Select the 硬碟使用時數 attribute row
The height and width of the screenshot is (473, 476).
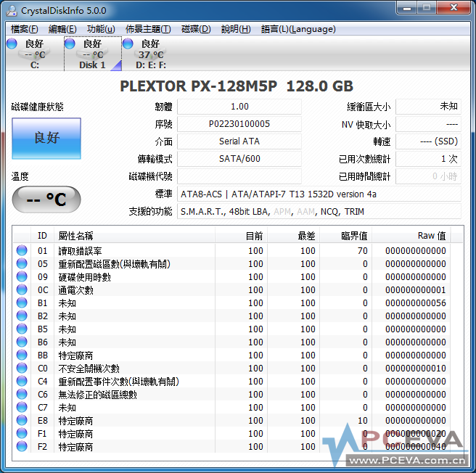(231, 276)
